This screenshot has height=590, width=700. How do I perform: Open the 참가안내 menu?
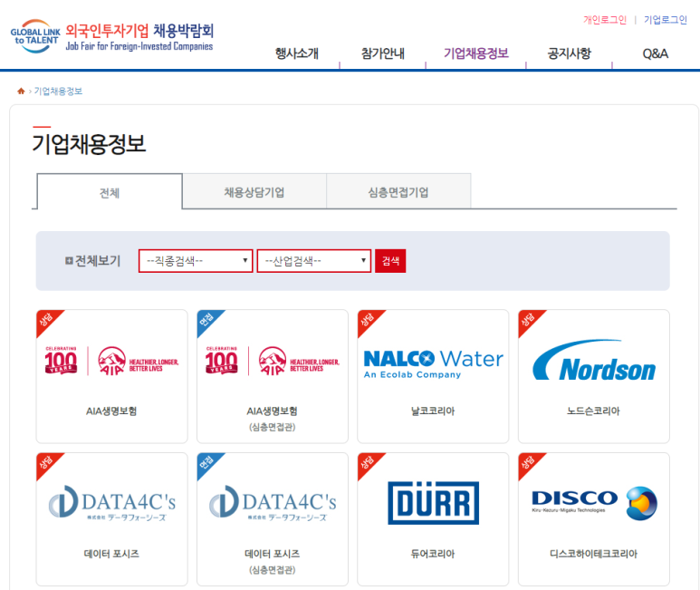(382, 53)
